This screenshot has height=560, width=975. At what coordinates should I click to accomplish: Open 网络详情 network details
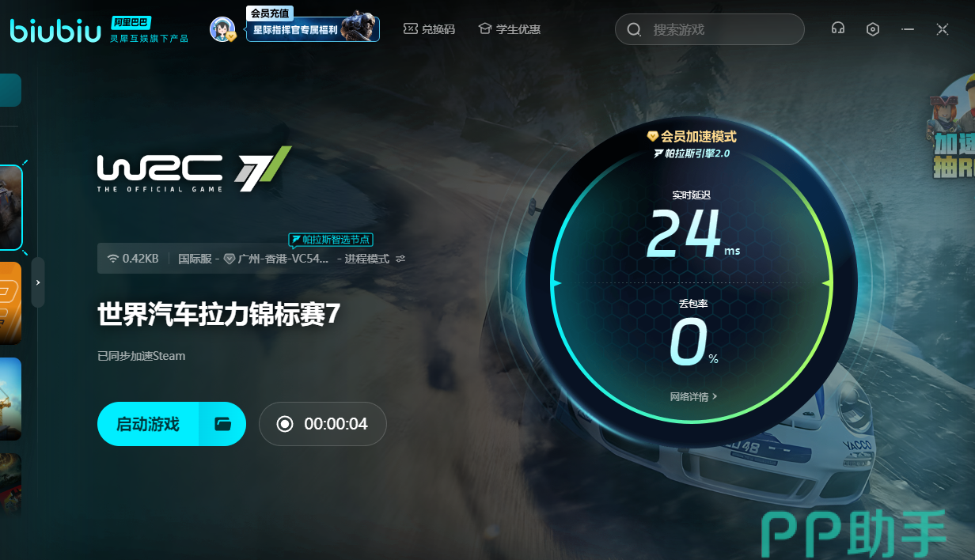(693, 396)
